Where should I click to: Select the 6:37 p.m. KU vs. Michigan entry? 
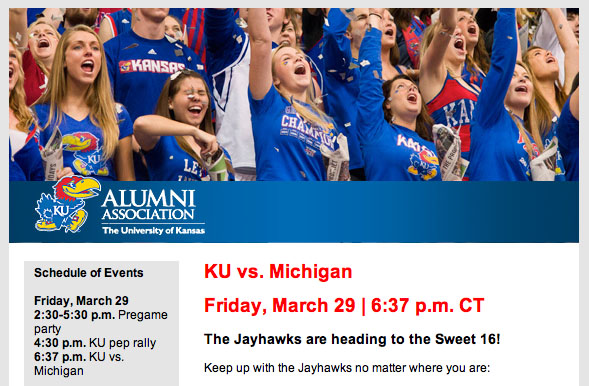click(x=79, y=364)
